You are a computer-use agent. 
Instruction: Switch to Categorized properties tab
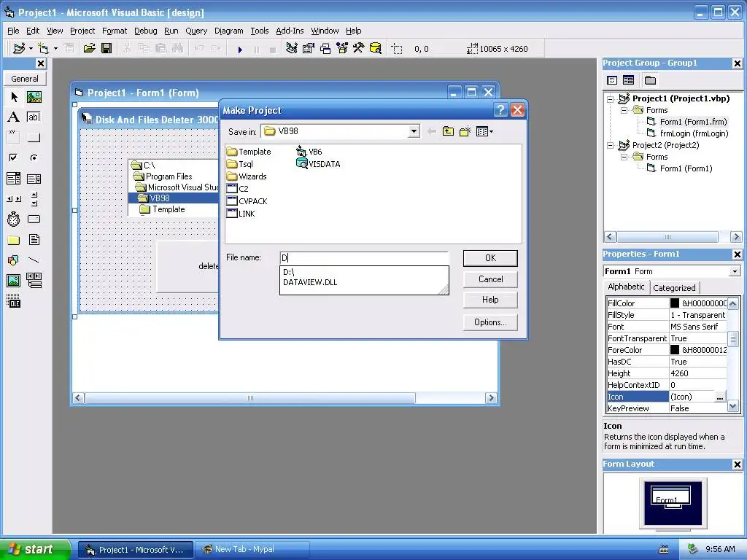pos(674,287)
